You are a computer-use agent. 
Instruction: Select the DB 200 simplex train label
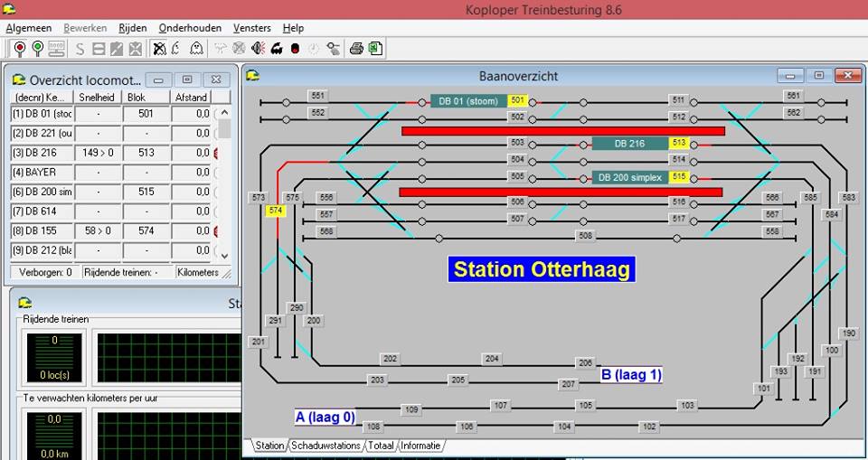coord(628,177)
